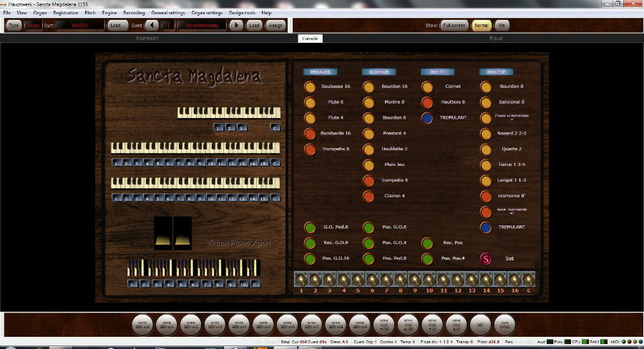Pull the Montre 8 stop knob
The height and width of the screenshot is (349, 644).
pos(369,102)
